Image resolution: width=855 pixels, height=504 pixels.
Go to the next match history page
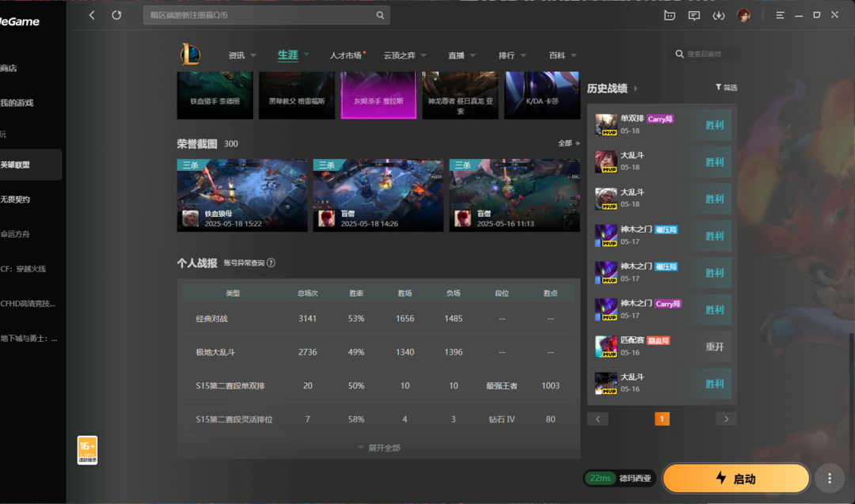click(726, 419)
